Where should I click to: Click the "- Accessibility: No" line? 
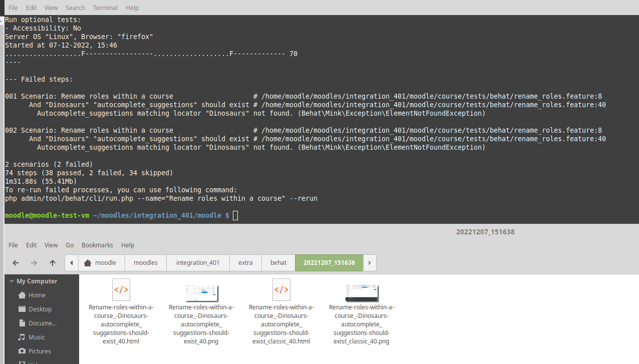(43, 28)
